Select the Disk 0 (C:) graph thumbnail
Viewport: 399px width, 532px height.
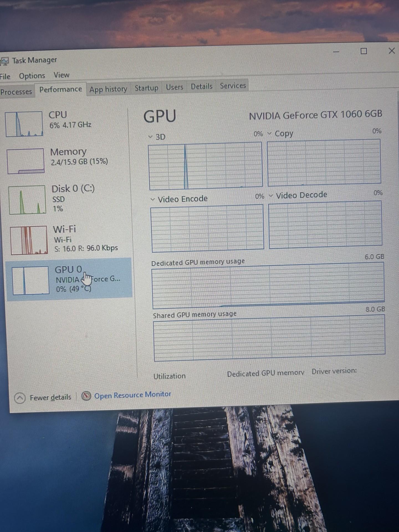click(27, 200)
